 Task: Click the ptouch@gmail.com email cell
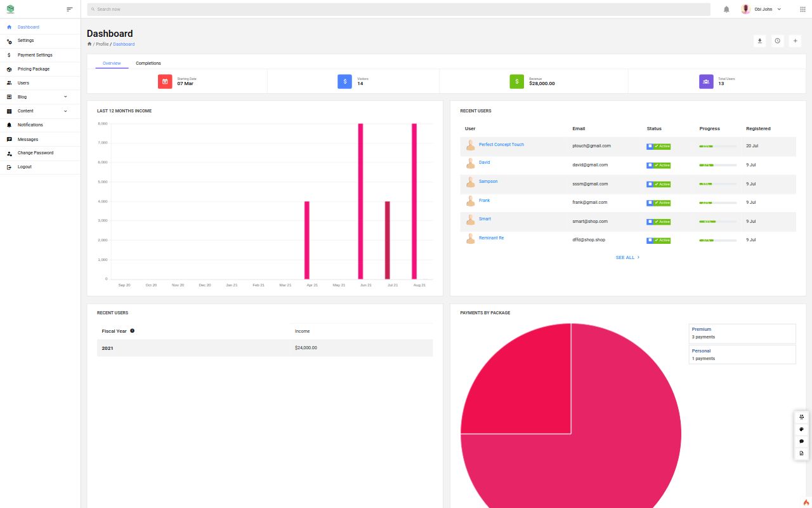[x=591, y=146]
